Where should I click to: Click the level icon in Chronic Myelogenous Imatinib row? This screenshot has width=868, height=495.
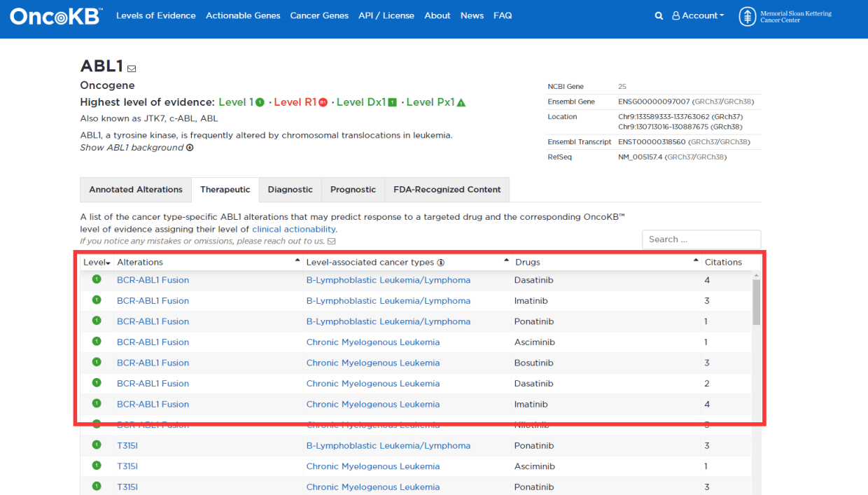pyautogui.click(x=97, y=403)
